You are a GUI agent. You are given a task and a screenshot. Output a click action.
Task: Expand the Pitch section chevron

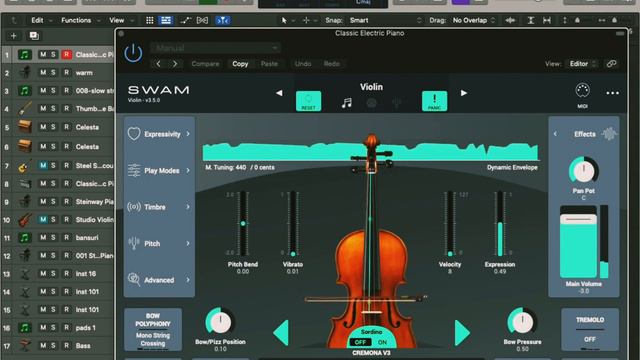[188, 243]
